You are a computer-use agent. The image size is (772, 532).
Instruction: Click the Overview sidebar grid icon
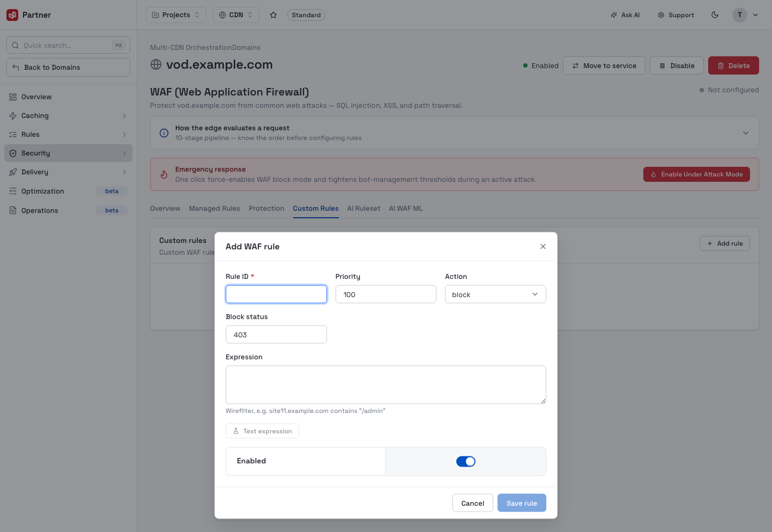coord(13,97)
